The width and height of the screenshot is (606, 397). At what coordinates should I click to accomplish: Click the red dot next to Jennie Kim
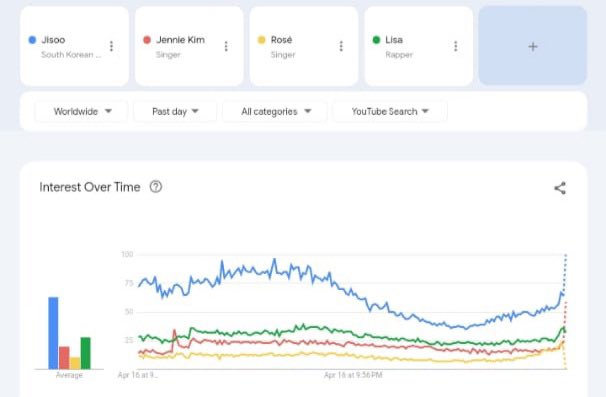(x=147, y=40)
